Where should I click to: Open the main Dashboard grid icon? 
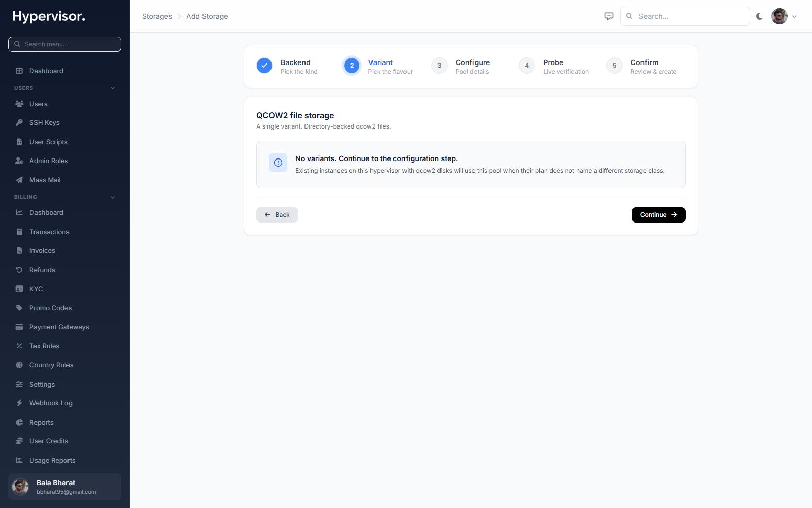[19, 71]
